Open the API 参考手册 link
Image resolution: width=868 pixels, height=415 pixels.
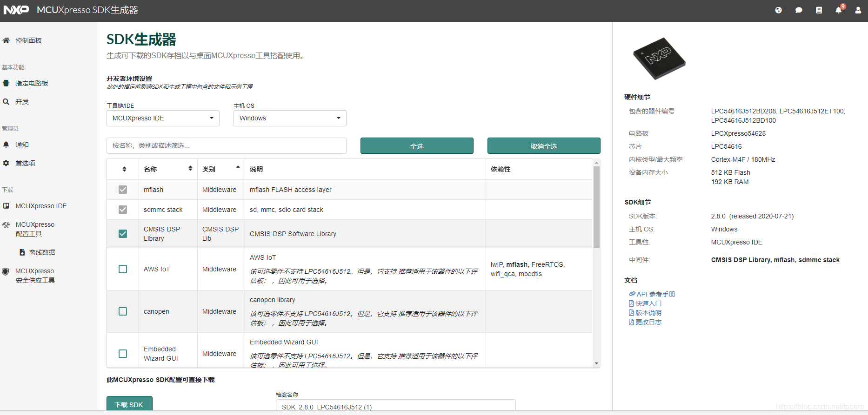tap(656, 294)
